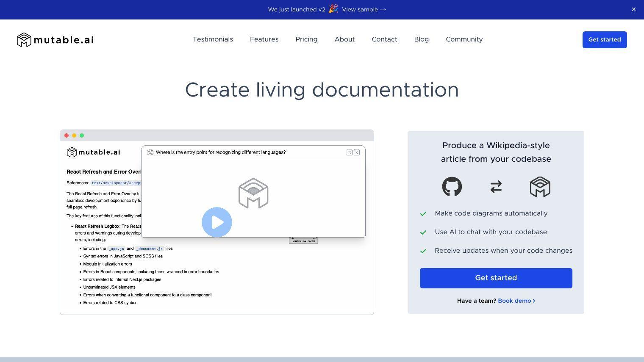Image resolution: width=644 pixels, height=362 pixels.
Task: Play the demo video
Action: click(217, 222)
